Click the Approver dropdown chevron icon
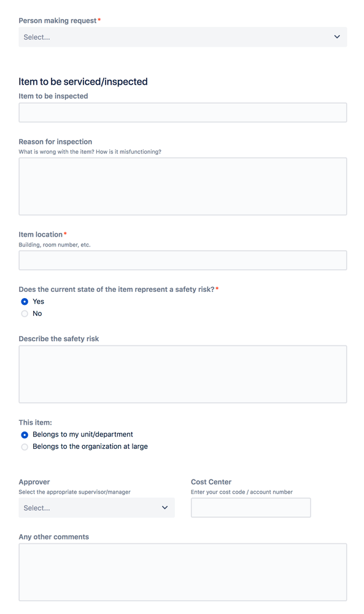 point(164,508)
